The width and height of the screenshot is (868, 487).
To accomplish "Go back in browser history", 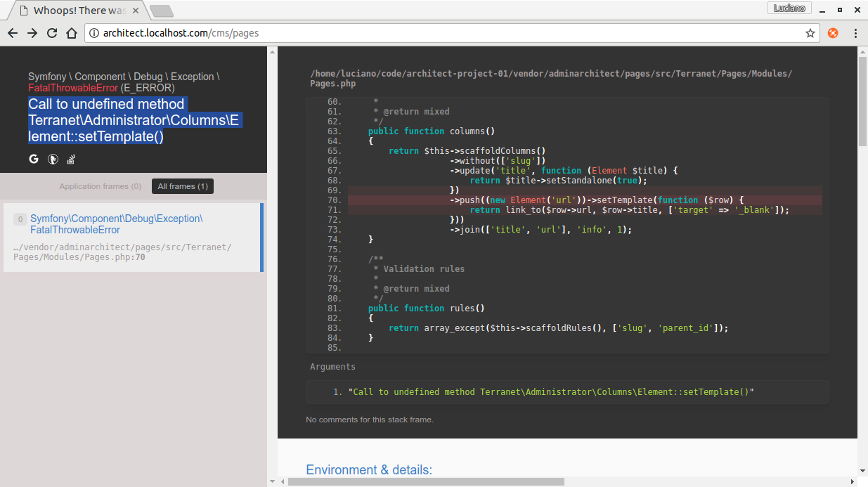I will point(12,33).
